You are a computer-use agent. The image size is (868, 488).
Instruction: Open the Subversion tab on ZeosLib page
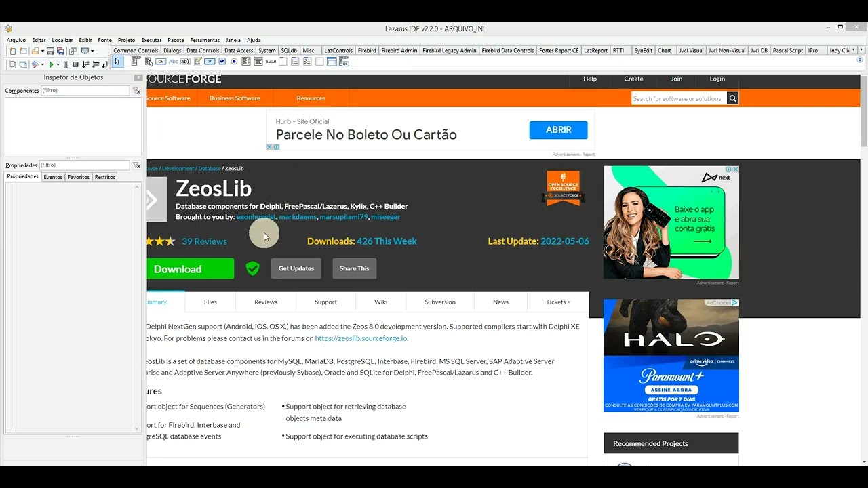coord(440,302)
